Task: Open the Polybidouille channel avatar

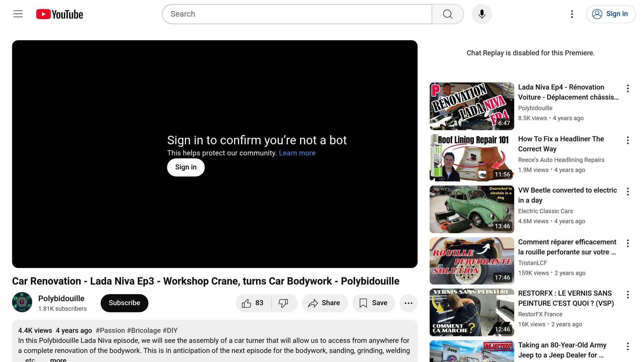Action: click(x=22, y=302)
